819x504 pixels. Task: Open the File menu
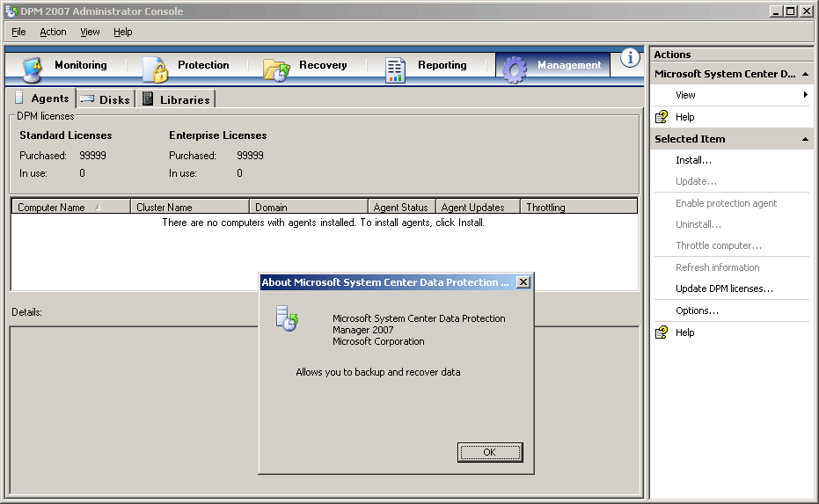[18, 32]
